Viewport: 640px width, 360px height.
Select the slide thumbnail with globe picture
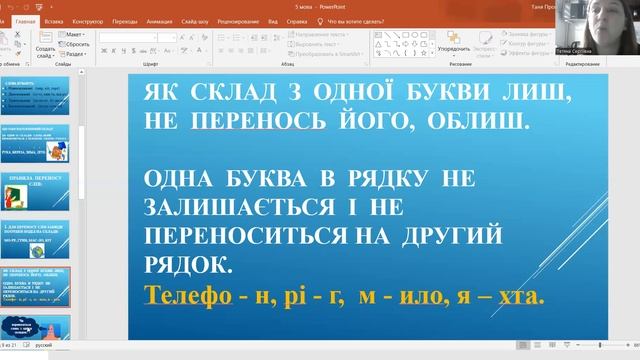(x=35, y=240)
